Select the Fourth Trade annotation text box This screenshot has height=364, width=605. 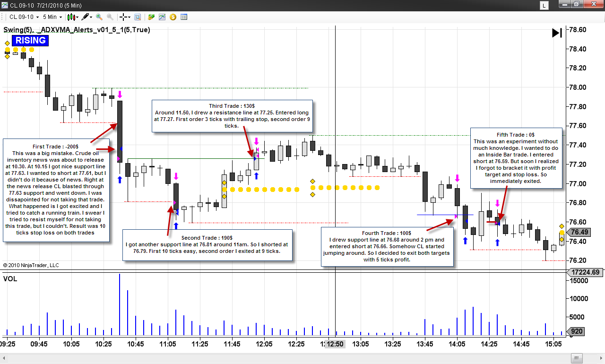[x=387, y=246]
